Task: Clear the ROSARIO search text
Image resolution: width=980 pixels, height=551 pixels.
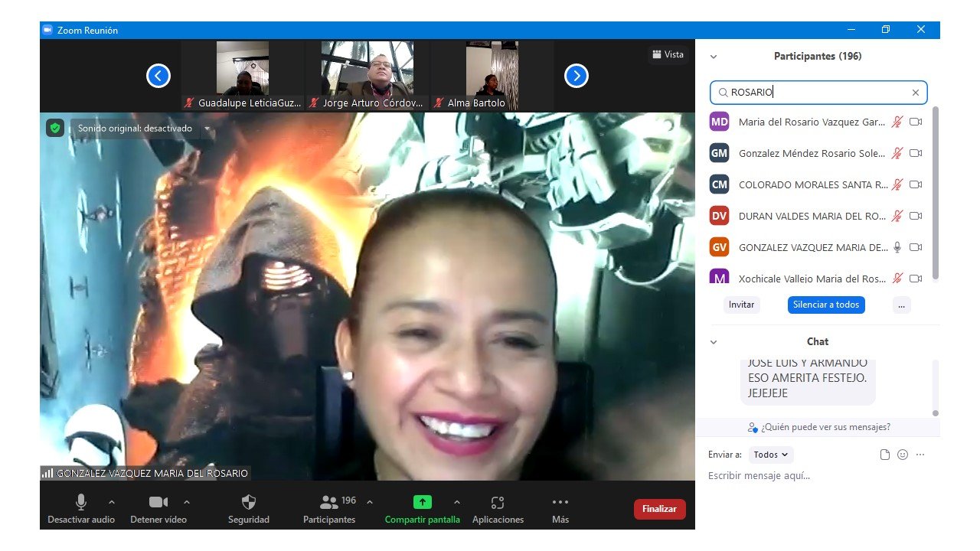Action: (x=915, y=93)
